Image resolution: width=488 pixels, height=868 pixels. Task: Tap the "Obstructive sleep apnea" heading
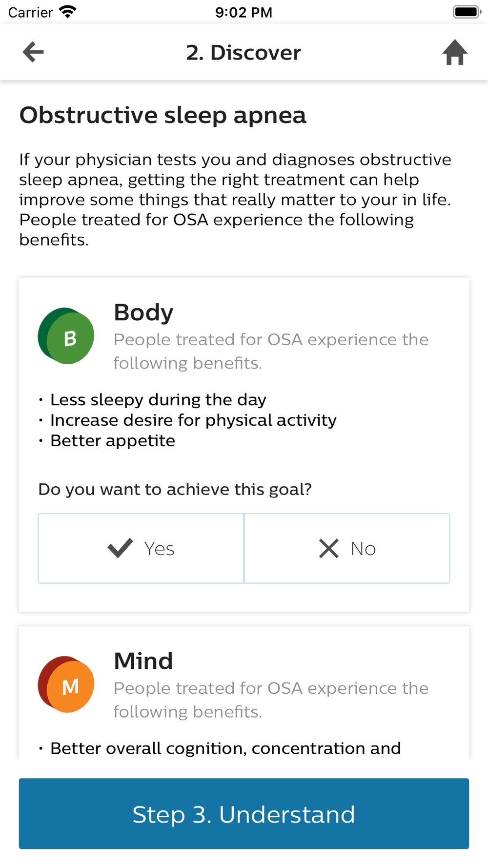[163, 115]
